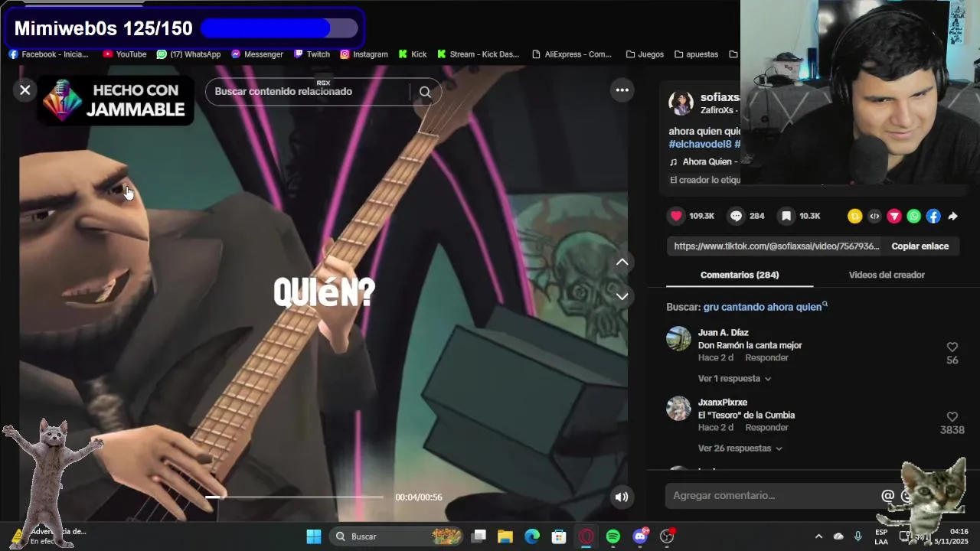
Task: Open JxanxPixrxe profile avatar
Action: click(678, 408)
